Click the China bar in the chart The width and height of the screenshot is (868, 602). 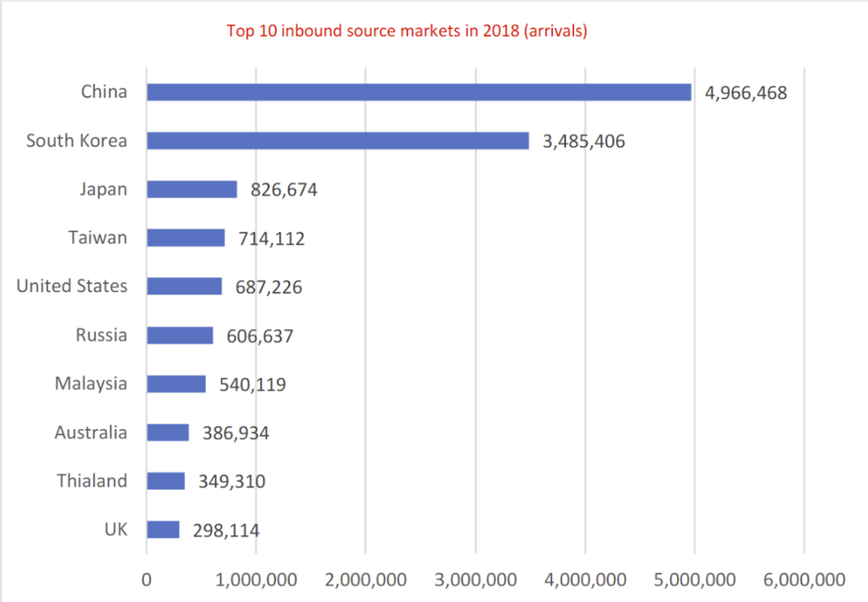pyautogui.click(x=419, y=92)
